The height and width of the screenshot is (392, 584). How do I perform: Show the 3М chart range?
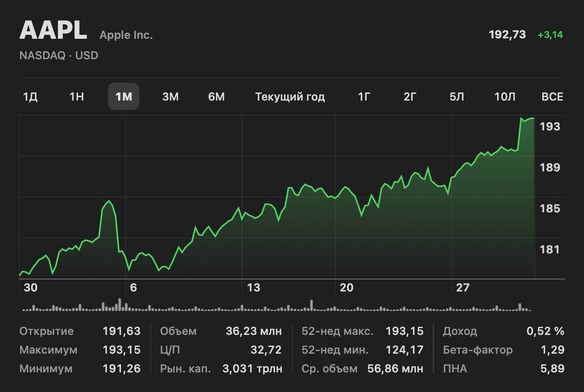[170, 97]
